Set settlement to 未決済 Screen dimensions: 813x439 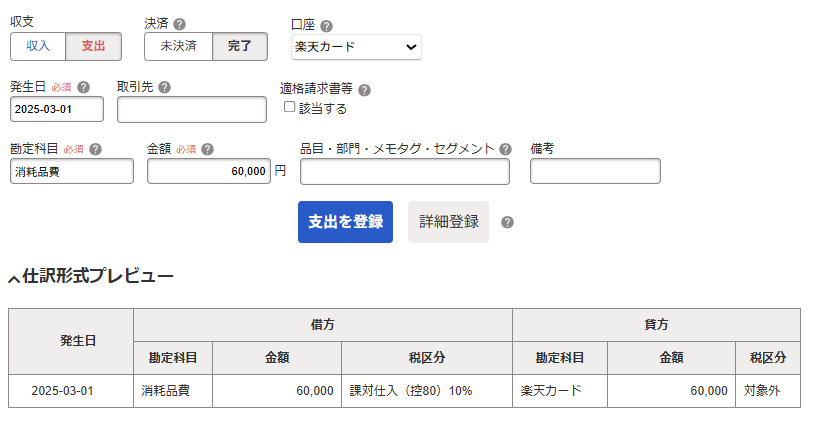click(178, 46)
